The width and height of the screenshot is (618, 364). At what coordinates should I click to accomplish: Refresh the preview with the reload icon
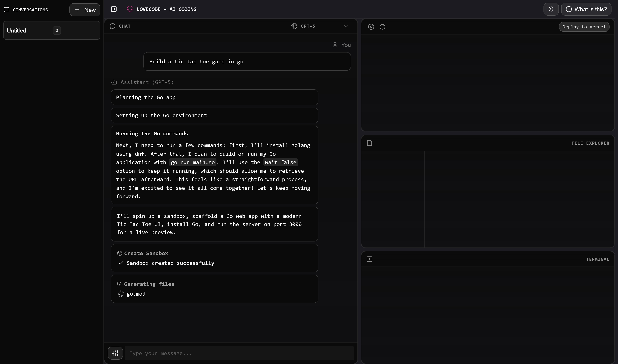(382, 27)
